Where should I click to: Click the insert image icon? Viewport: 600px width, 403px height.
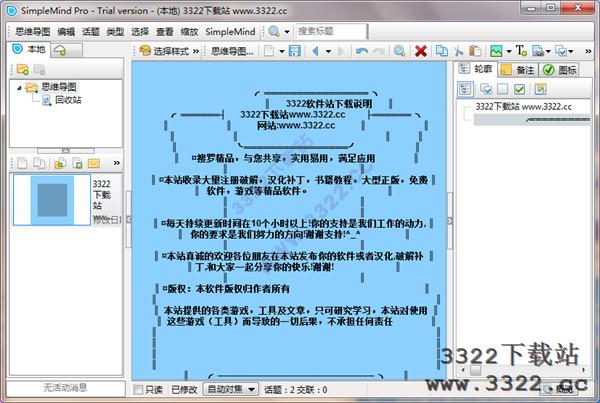tap(496, 51)
